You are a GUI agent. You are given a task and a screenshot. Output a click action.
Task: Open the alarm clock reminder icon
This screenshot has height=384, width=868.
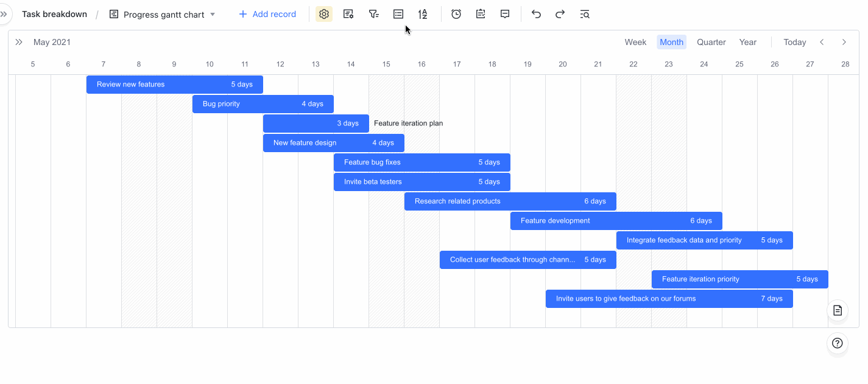(x=456, y=14)
